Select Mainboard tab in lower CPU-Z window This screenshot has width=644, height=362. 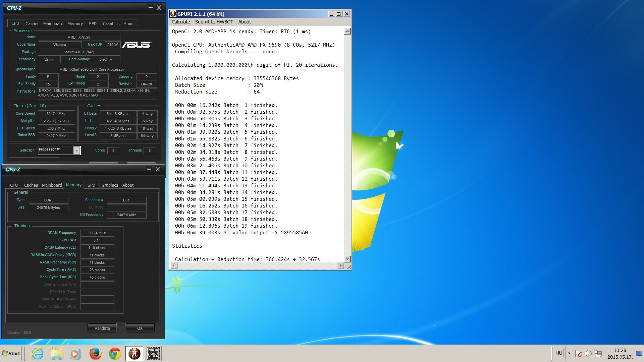click(x=52, y=185)
